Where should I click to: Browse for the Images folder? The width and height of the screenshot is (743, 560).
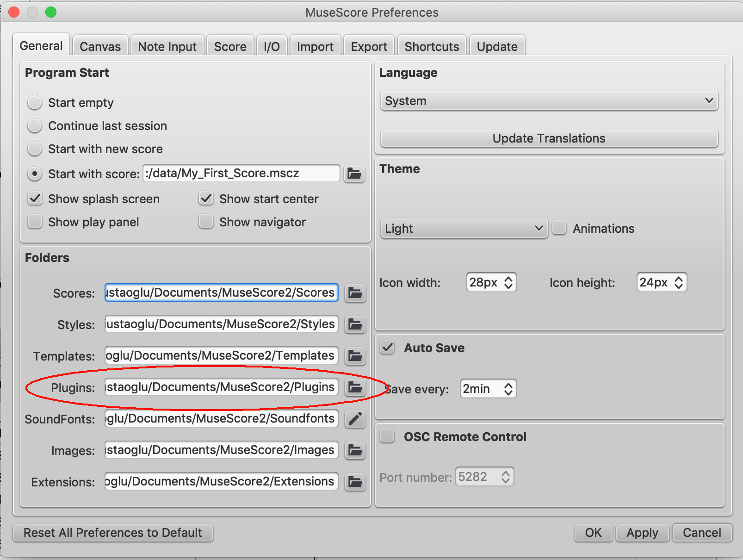(x=355, y=450)
